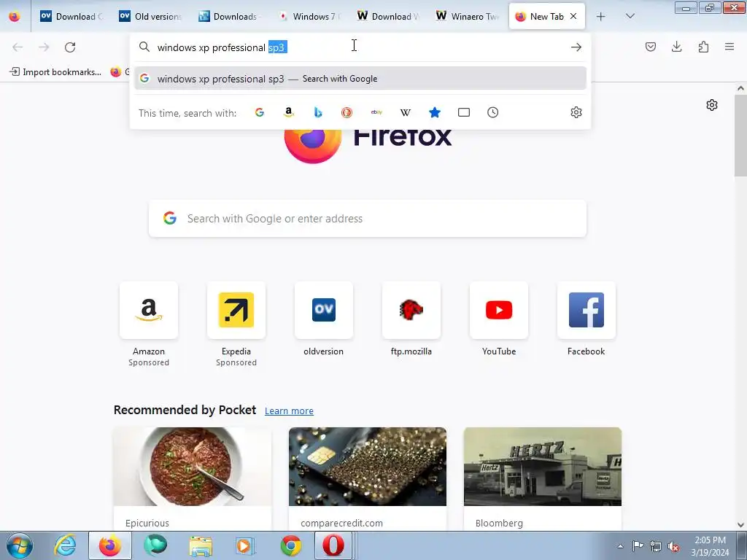Click the vertical scrollbar thumb
The image size is (747, 560).
tap(740, 136)
